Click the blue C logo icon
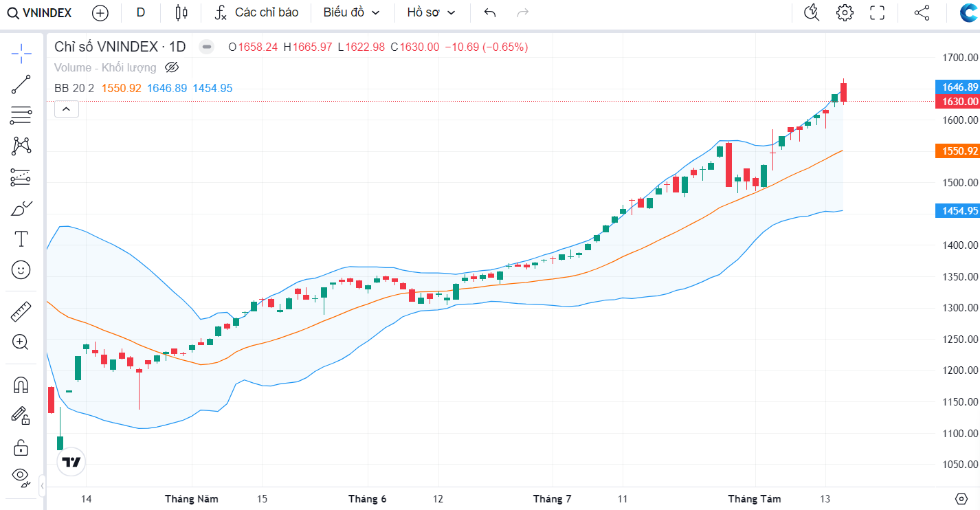980x510 pixels. [x=969, y=13]
